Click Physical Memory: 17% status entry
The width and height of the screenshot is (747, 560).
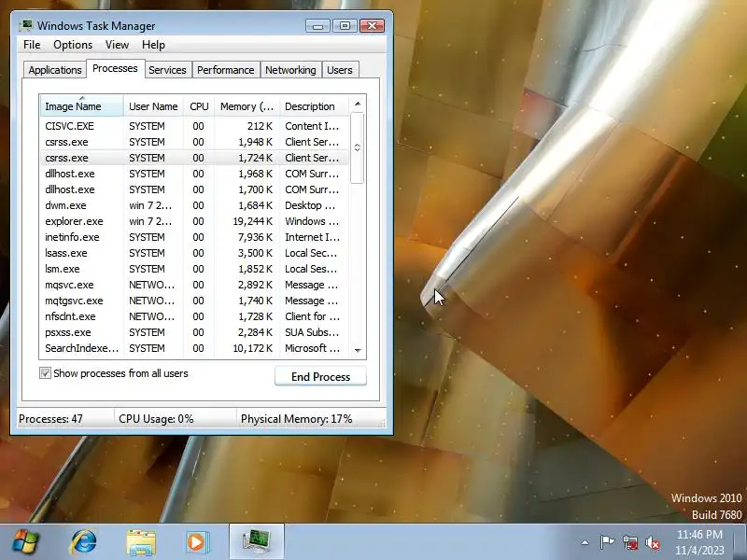tap(296, 419)
